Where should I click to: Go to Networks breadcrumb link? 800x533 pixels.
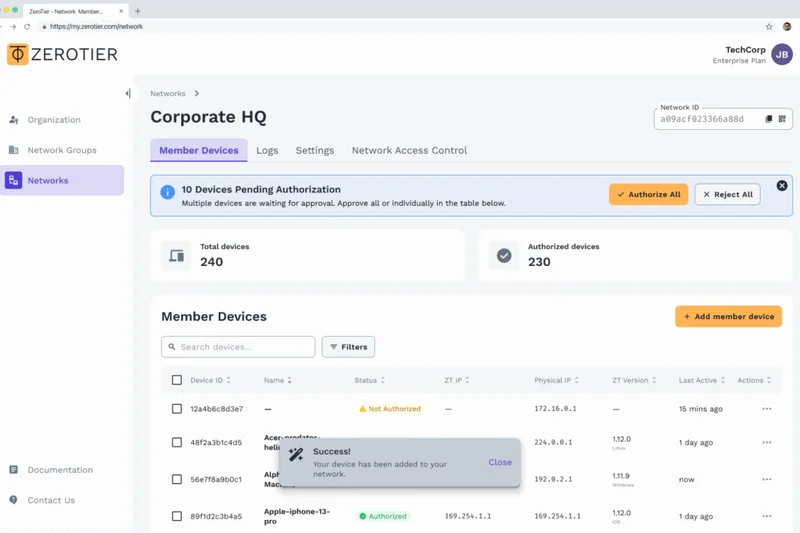click(168, 93)
